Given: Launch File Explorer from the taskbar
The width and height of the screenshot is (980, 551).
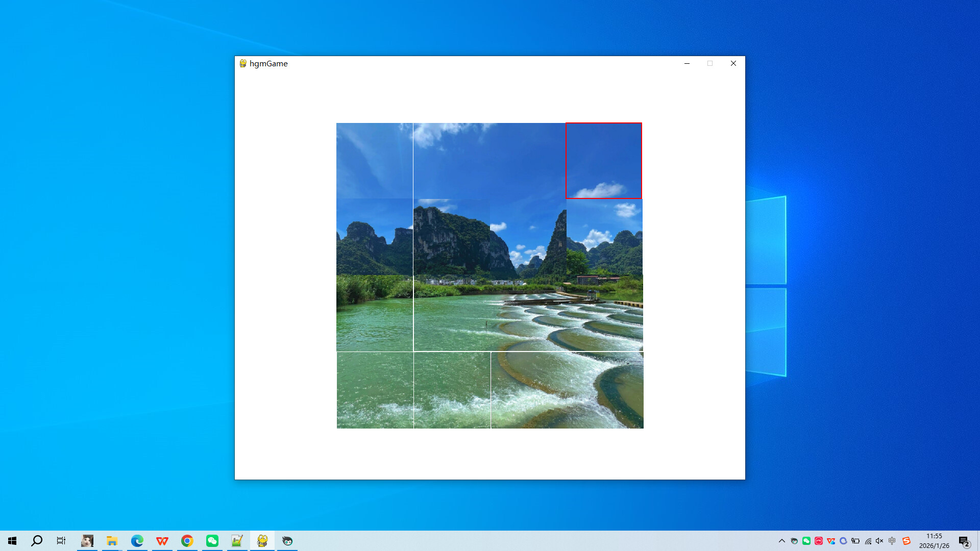Looking at the screenshot, I should (112, 540).
